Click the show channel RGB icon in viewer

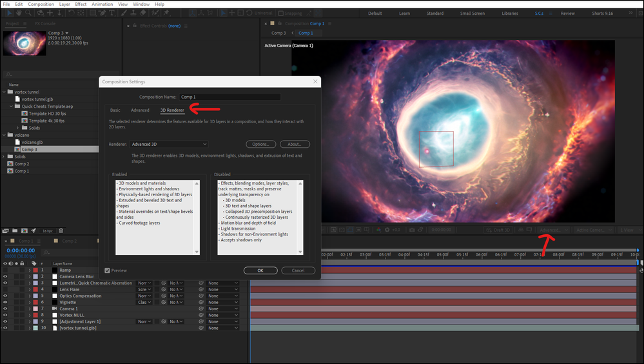(378, 230)
